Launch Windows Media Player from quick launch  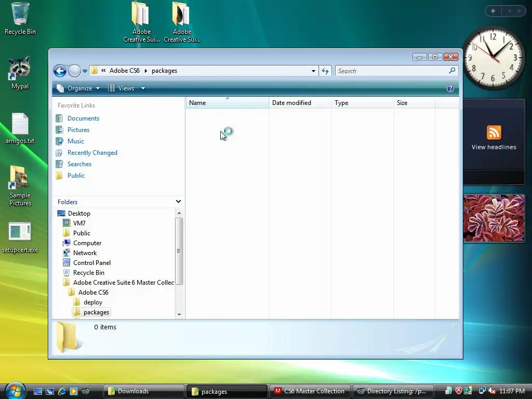tap(74, 391)
